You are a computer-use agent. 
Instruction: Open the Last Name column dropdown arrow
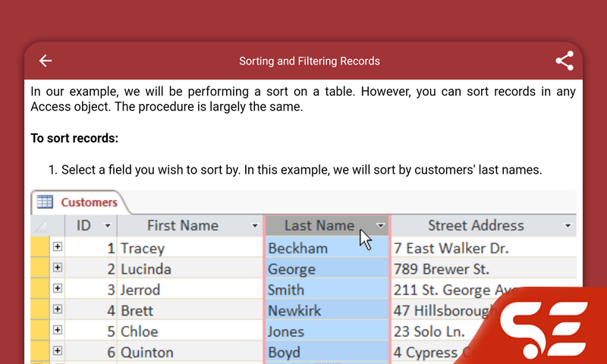pyautogui.click(x=381, y=225)
